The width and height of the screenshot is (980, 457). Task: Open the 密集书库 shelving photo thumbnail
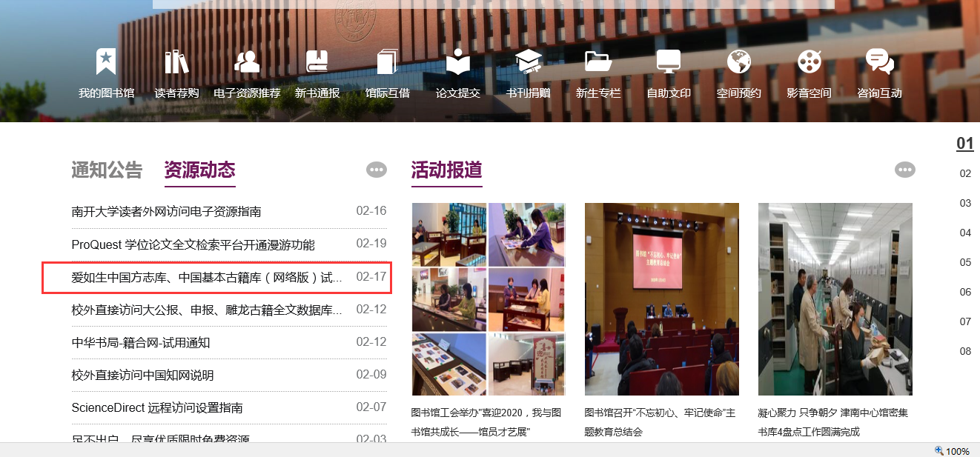click(x=835, y=299)
